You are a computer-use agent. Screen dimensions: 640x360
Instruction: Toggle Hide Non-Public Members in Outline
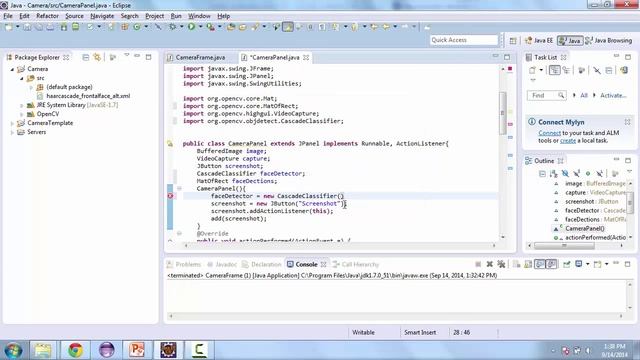588,174
